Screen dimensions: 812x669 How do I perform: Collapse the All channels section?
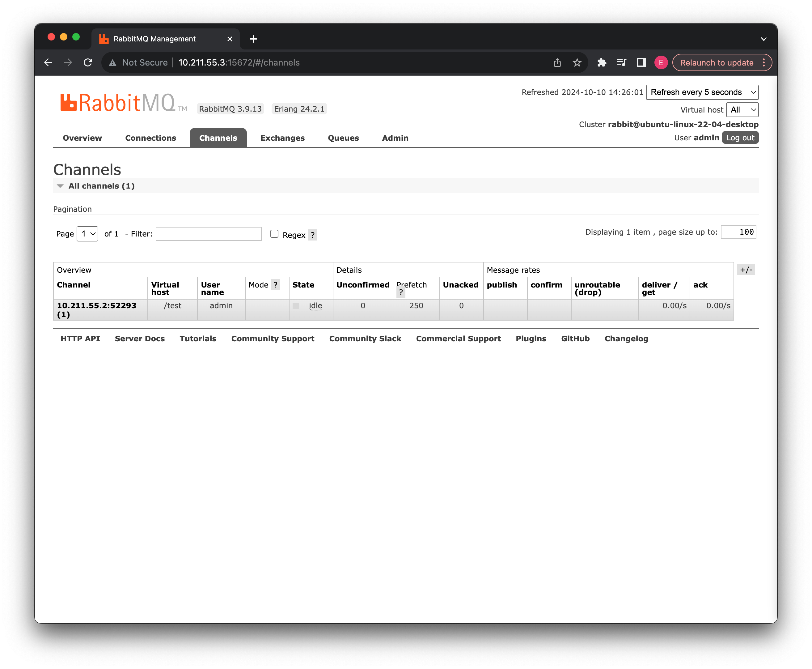tap(60, 186)
